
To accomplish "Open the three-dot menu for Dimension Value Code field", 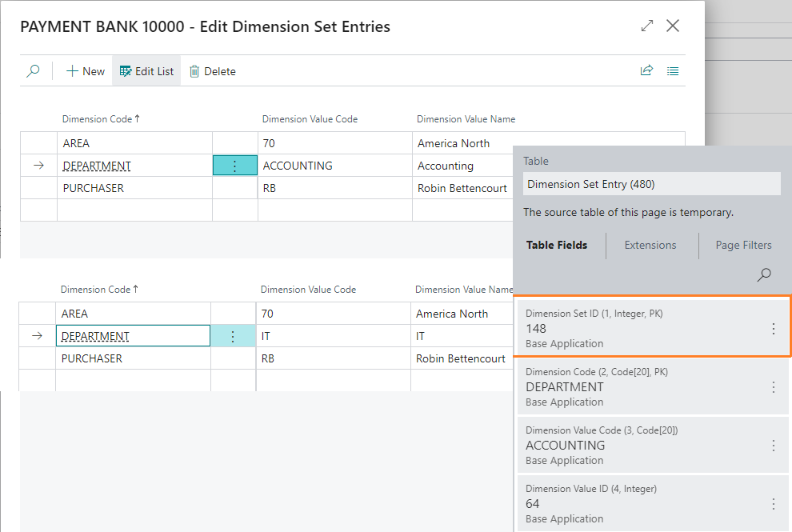I will coord(773,446).
